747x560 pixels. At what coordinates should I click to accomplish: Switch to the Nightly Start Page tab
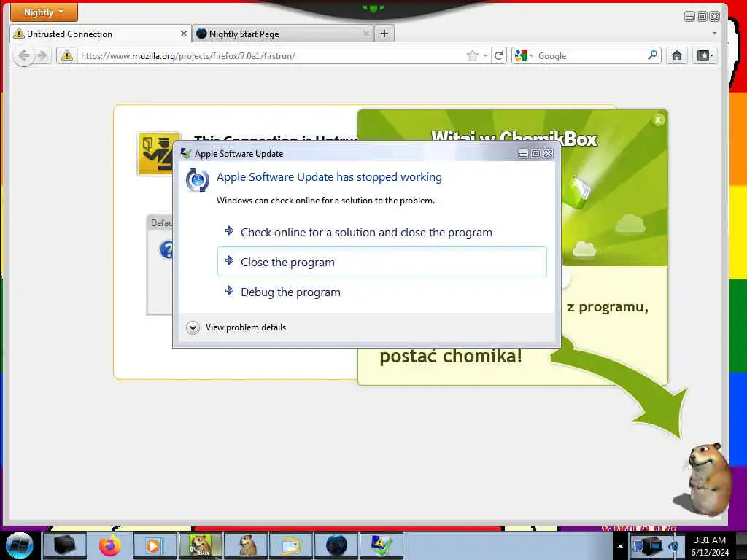(x=283, y=34)
